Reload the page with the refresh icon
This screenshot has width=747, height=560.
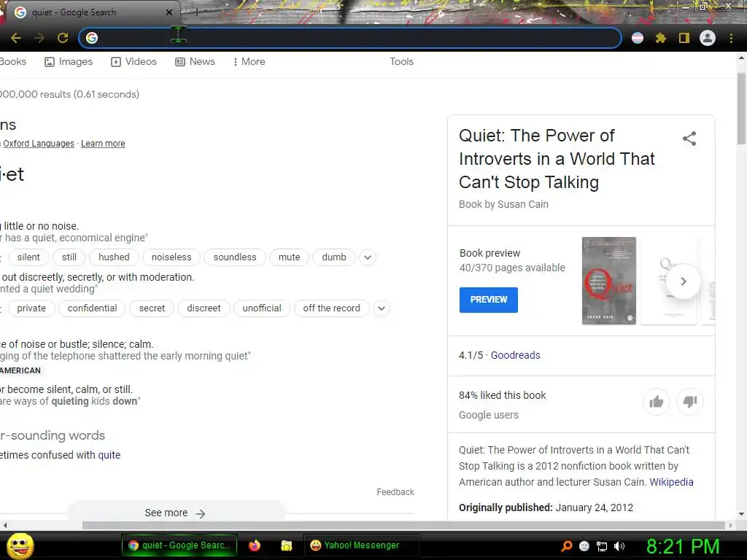click(63, 38)
